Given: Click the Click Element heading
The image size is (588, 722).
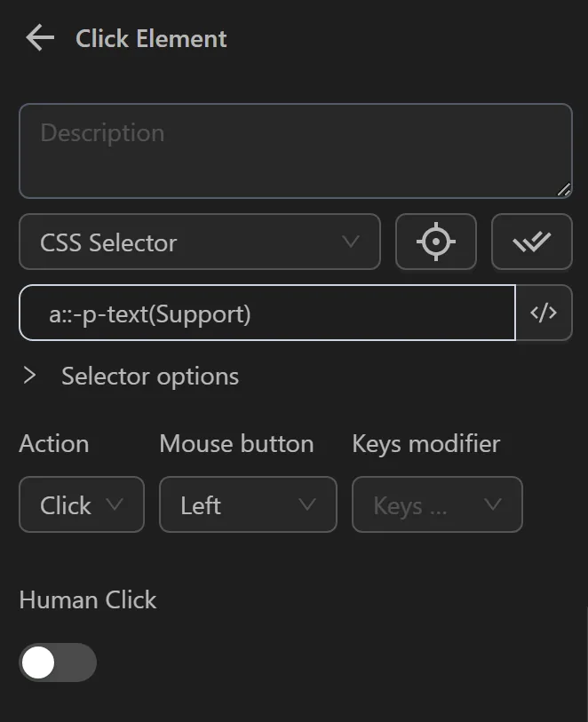Looking at the screenshot, I should 151,38.
